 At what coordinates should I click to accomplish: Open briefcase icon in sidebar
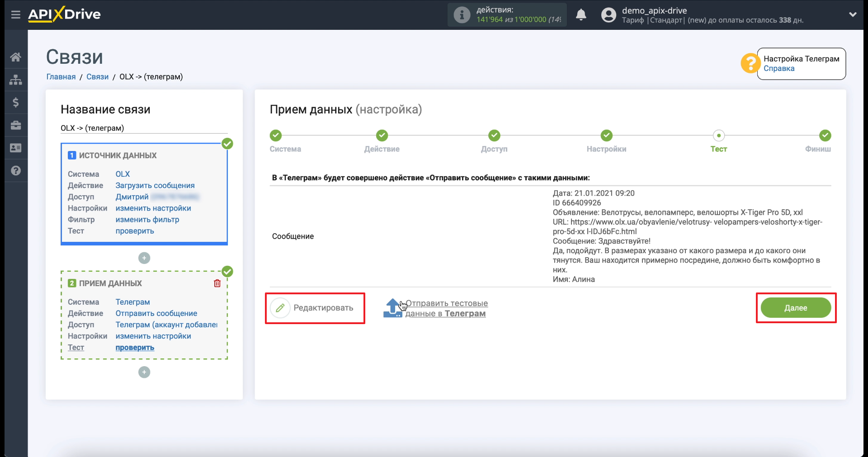(x=16, y=125)
